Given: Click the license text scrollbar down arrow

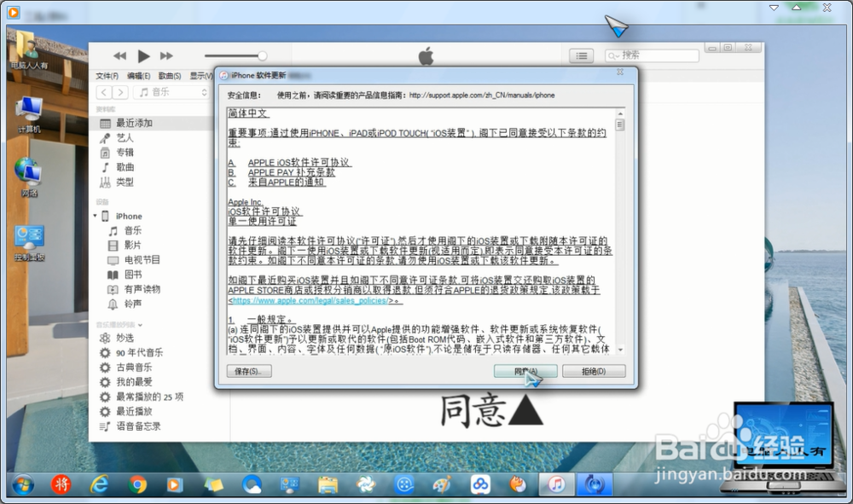Looking at the screenshot, I should pyautogui.click(x=619, y=349).
